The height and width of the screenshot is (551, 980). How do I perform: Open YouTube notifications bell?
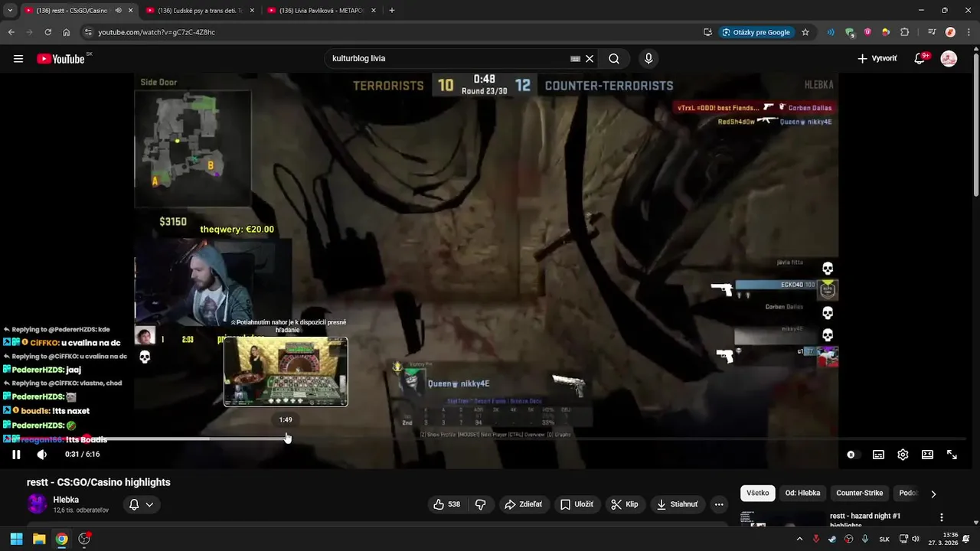point(920,59)
